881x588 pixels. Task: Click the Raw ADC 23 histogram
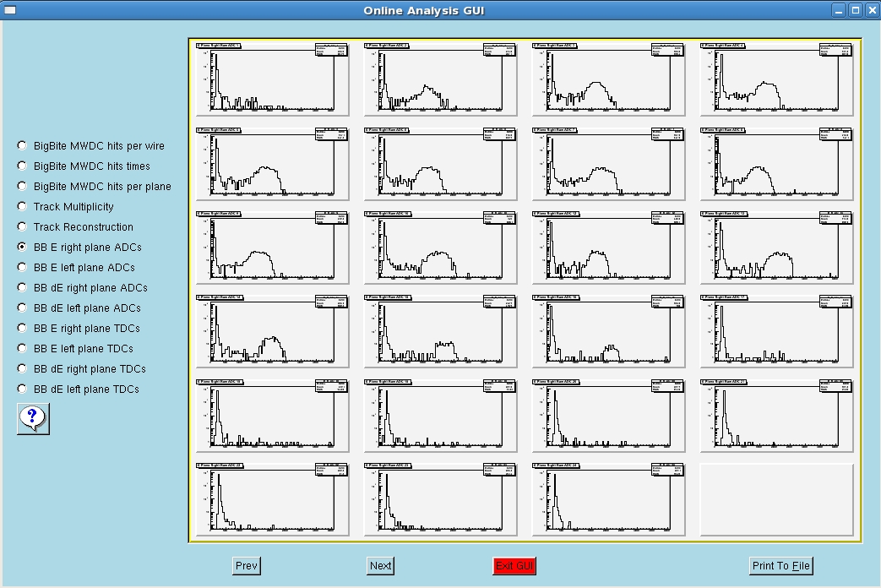441,499
